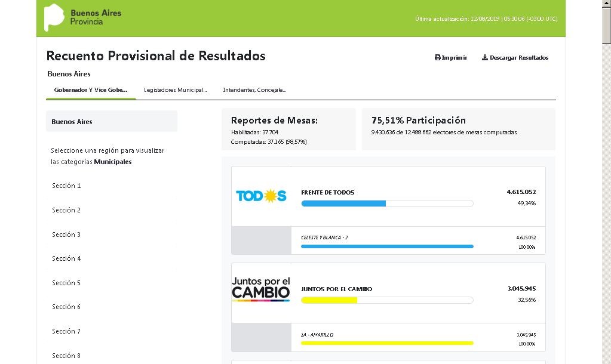The image size is (611, 364).
Task: Click the FRENTE DE TODOS party name
Action: pyautogui.click(x=328, y=192)
